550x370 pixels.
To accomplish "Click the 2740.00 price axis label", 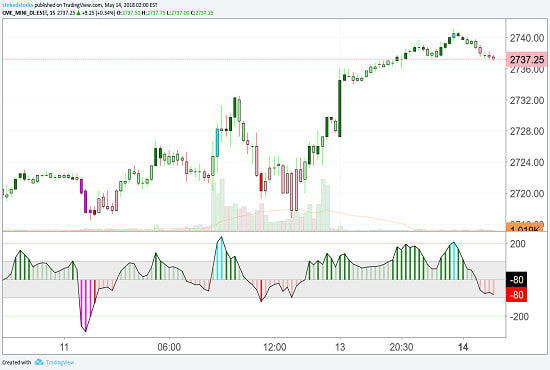I will point(527,38).
